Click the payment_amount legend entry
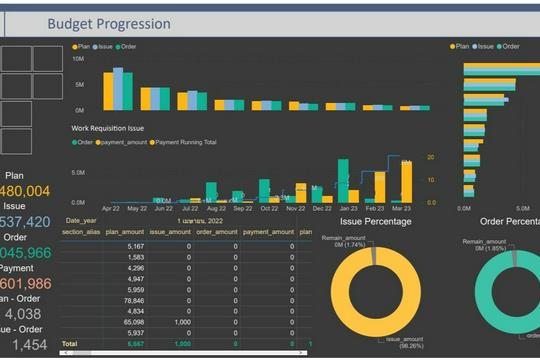Image resolution: width=540 pixels, height=360 pixels. tap(121, 142)
